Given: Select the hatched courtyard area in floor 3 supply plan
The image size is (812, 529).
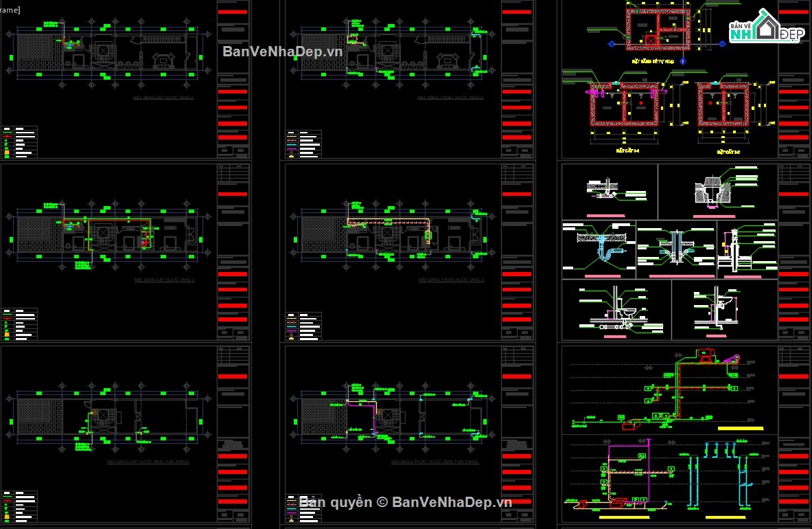Looking at the screenshot, I should [34, 230].
